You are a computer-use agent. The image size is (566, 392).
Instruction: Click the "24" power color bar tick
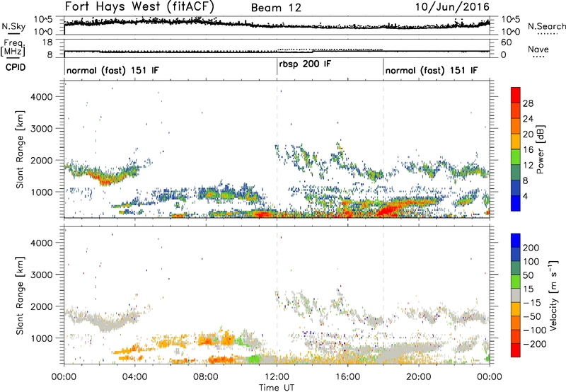click(x=528, y=119)
